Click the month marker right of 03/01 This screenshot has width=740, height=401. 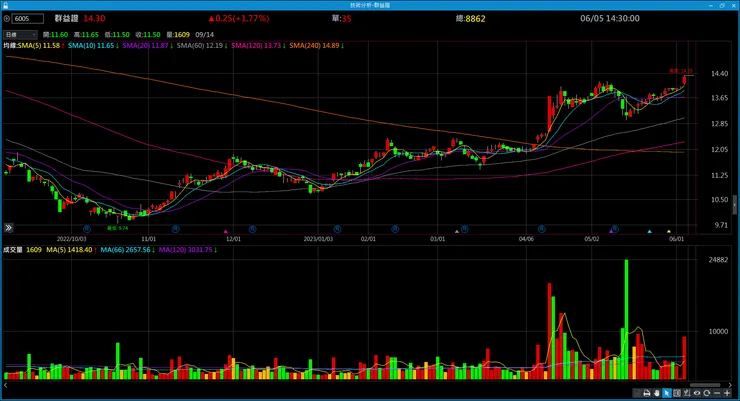pos(464,229)
